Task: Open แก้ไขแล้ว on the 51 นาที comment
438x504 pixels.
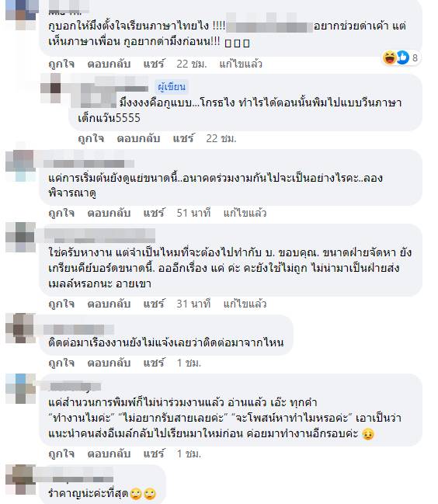Action: point(245,213)
